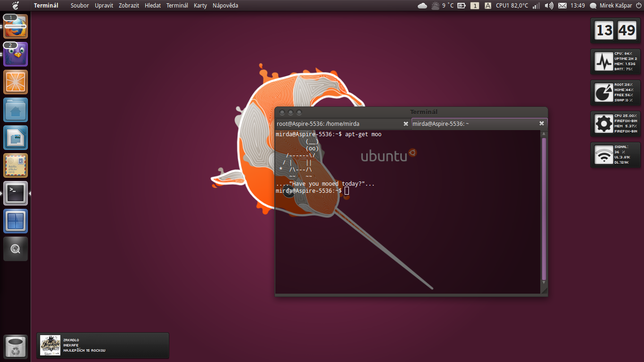644x362 pixels.
Task: Open the Trash launcher icon
Action: pyautogui.click(x=16, y=347)
